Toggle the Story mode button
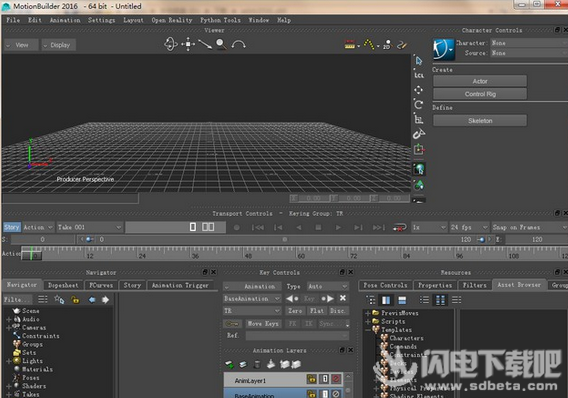568x398 pixels. click(12, 227)
